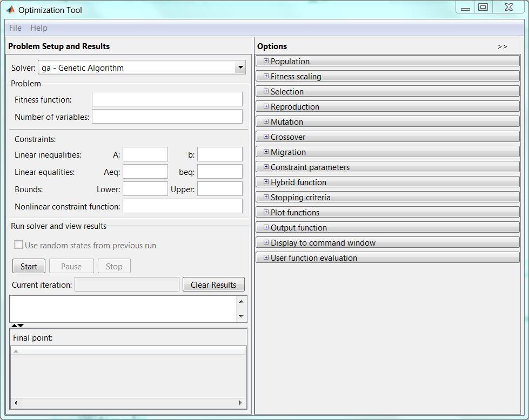Click the Final point horizontal scrollbar track
This screenshot has width=529, height=420.
pyautogui.click(x=128, y=403)
